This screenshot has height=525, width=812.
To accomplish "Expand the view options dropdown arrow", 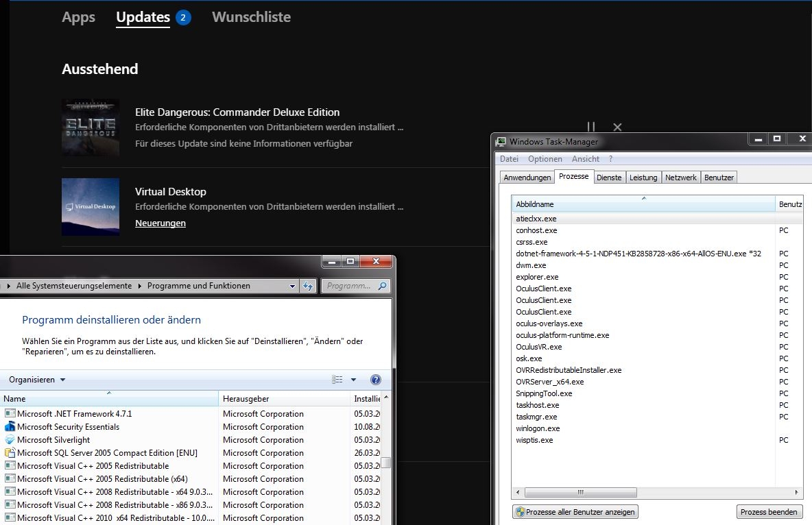I will pyautogui.click(x=354, y=380).
